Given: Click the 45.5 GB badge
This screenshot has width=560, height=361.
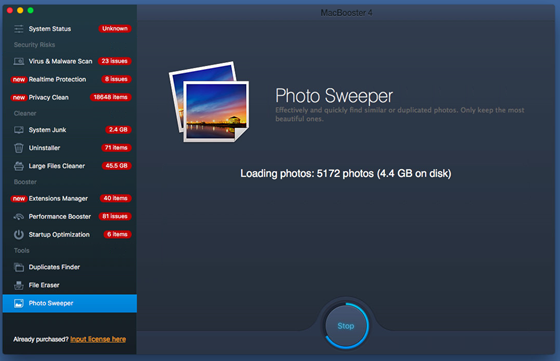Looking at the screenshot, I should click(x=117, y=166).
